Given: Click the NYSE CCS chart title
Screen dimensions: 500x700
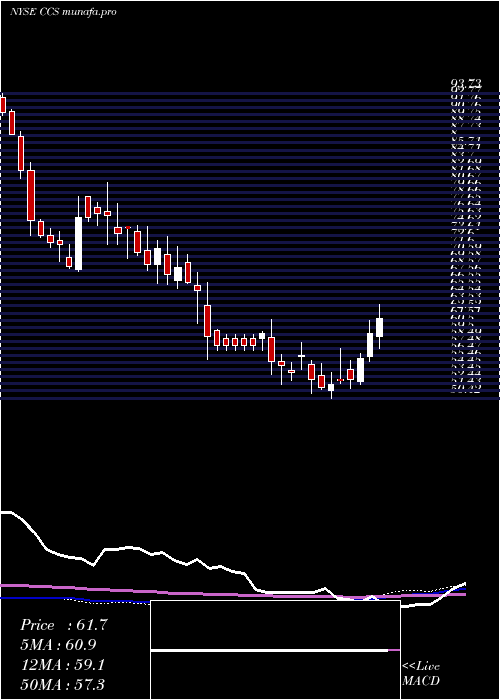Looking at the screenshot, I should pyautogui.click(x=63, y=12).
